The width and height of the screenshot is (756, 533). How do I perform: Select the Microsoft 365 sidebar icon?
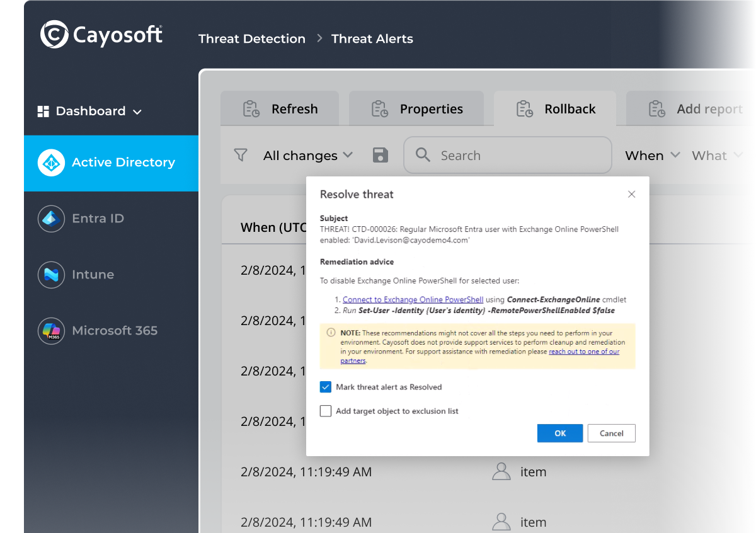tap(51, 331)
